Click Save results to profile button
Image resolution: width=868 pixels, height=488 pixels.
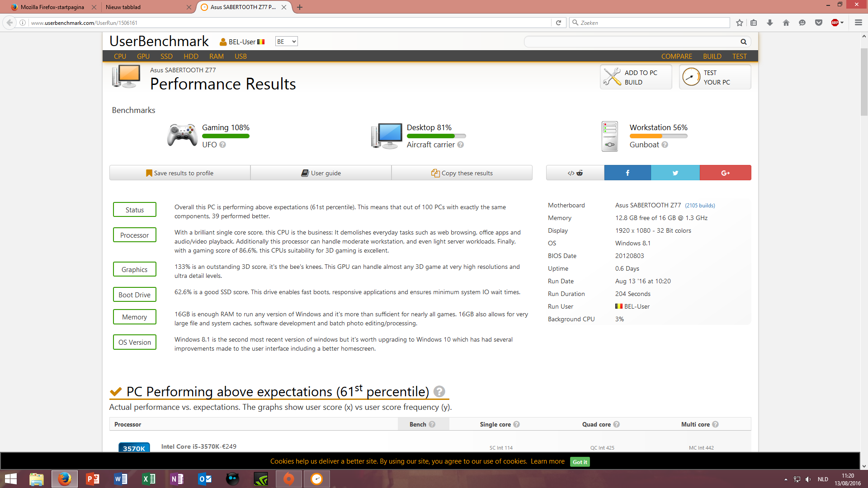click(x=180, y=173)
